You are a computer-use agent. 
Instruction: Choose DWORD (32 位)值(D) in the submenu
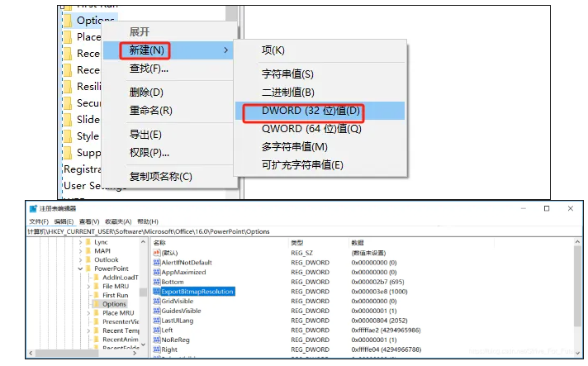(320, 111)
